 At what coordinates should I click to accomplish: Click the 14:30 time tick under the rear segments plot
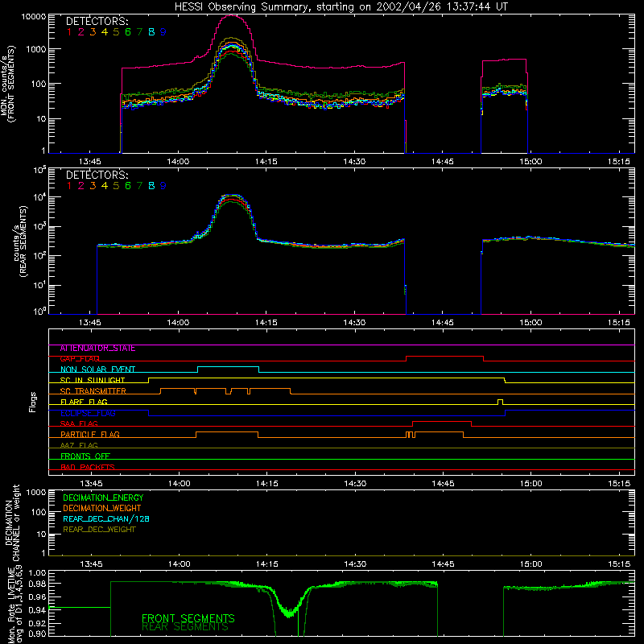tap(354, 323)
